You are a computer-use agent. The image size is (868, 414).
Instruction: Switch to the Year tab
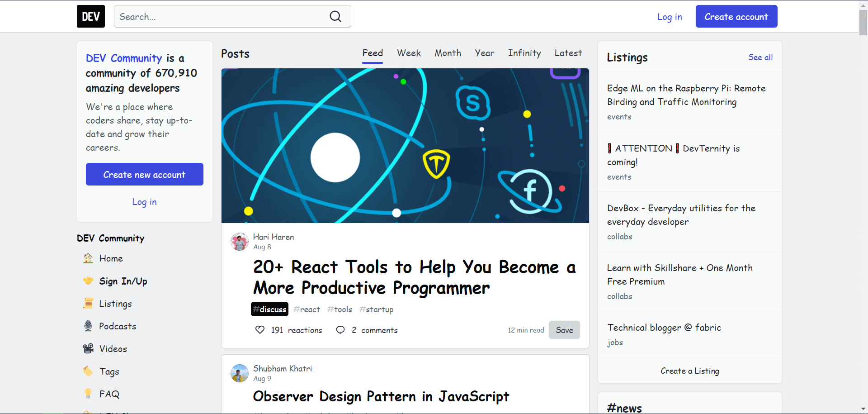point(485,53)
